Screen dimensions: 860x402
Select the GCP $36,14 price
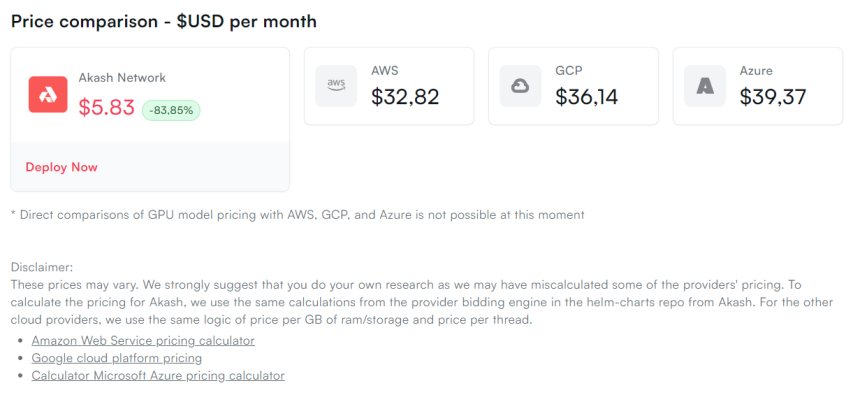pyautogui.click(x=589, y=97)
